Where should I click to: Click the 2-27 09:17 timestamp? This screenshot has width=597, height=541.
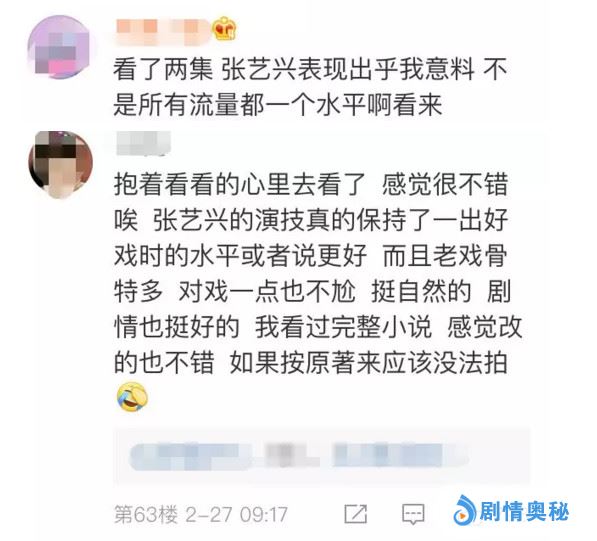click(x=236, y=514)
